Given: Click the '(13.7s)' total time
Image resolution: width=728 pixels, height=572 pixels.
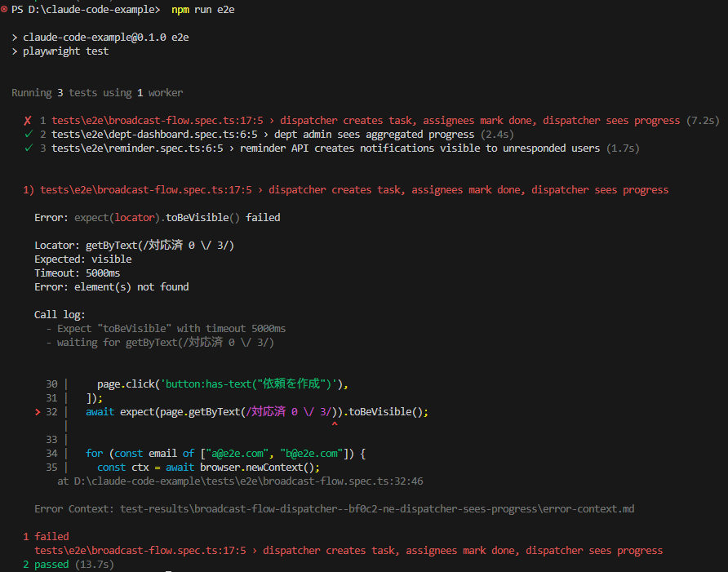Looking at the screenshot, I should point(94,565).
